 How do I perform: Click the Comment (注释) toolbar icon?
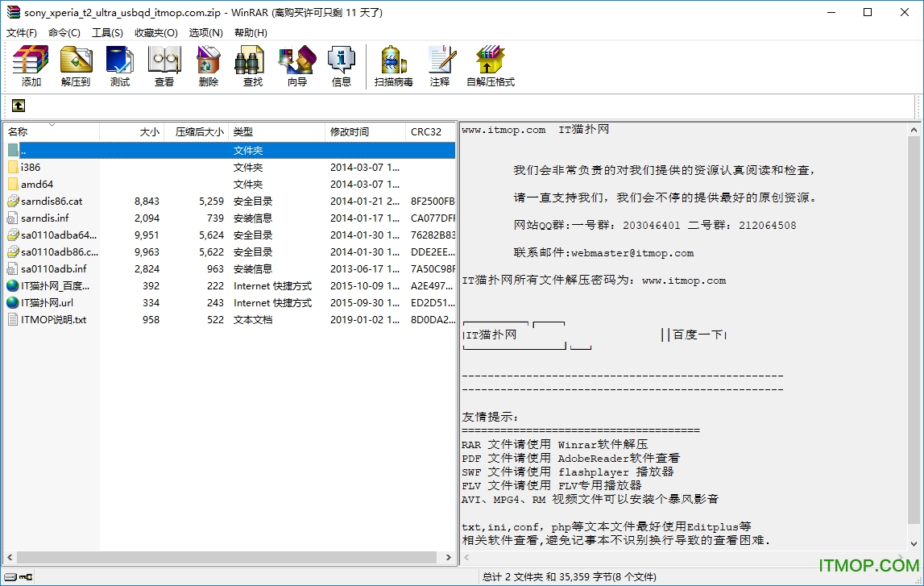(440, 65)
